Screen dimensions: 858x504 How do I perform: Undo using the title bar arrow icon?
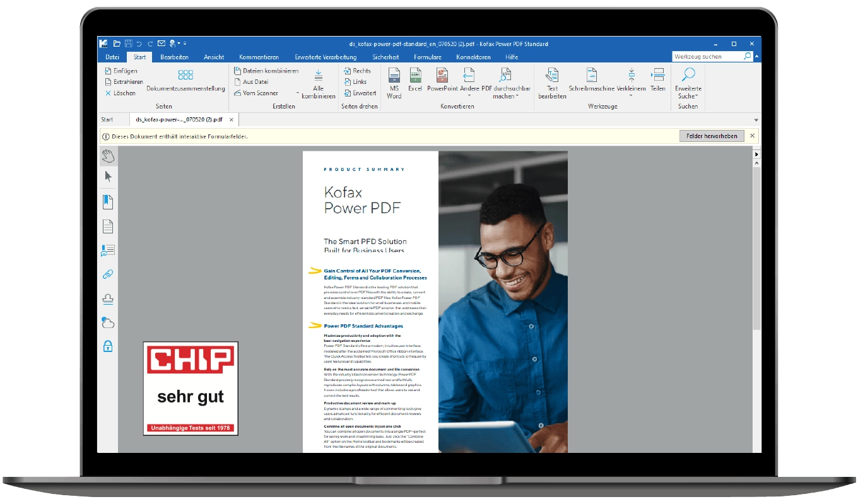pyautogui.click(x=139, y=44)
